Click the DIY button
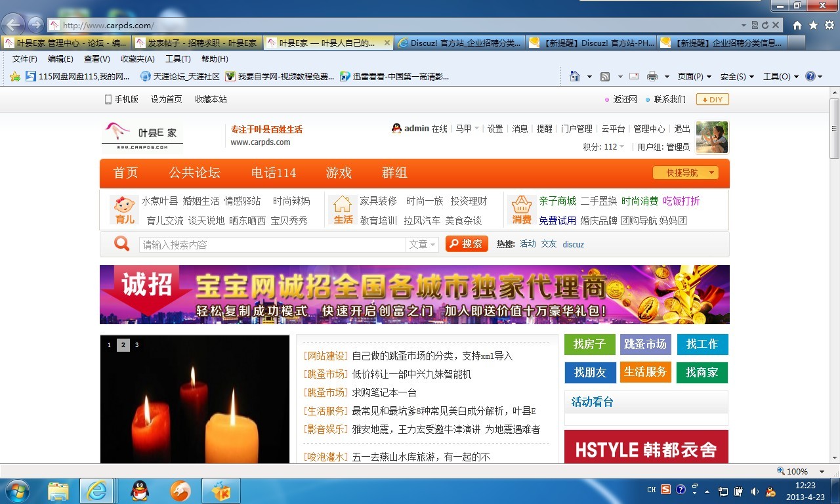Screen dimensions: 840x504 pyautogui.click(x=713, y=99)
